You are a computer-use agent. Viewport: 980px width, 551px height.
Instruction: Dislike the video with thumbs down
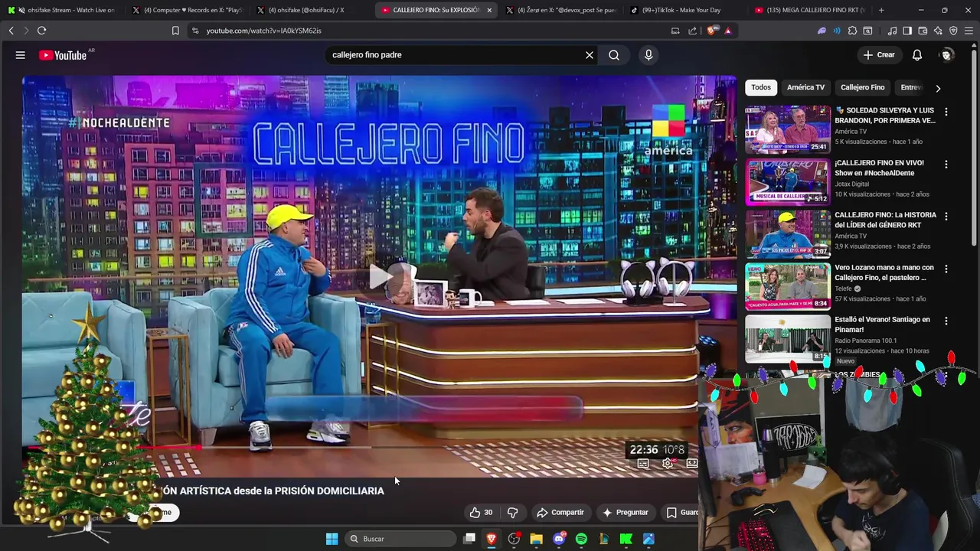coord(513,513)
